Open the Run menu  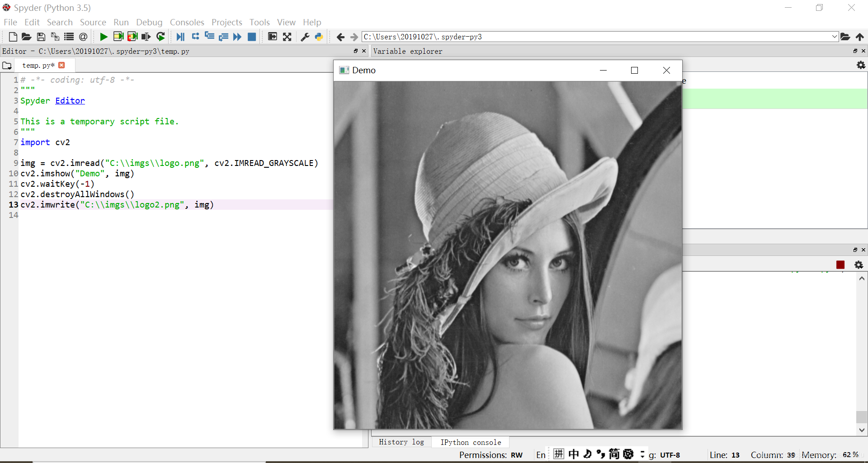coord(121,22)
